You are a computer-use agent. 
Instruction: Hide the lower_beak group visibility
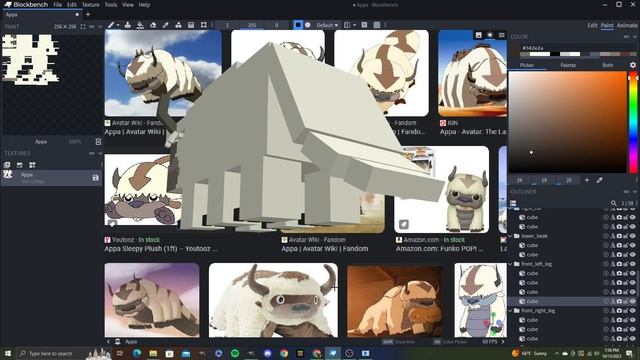coord(633,236)
